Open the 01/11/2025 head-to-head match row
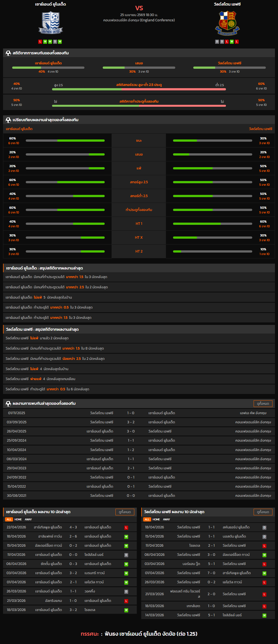 tap(139, 413)
